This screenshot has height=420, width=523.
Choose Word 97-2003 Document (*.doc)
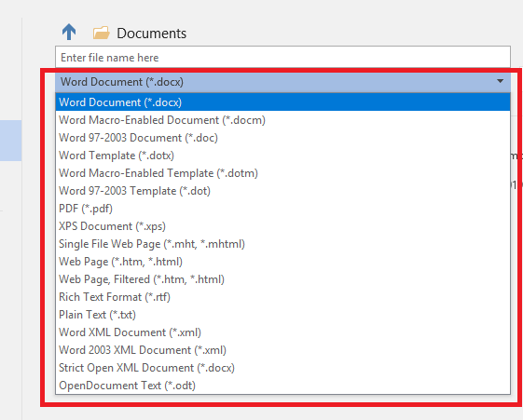tap(282, 138)
